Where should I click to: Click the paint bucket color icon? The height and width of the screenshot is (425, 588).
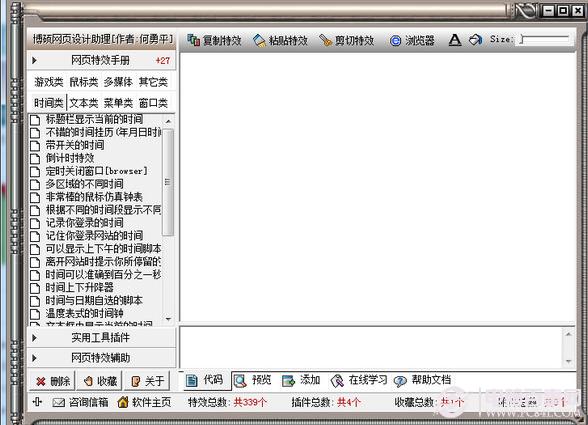tap(476, 40)
